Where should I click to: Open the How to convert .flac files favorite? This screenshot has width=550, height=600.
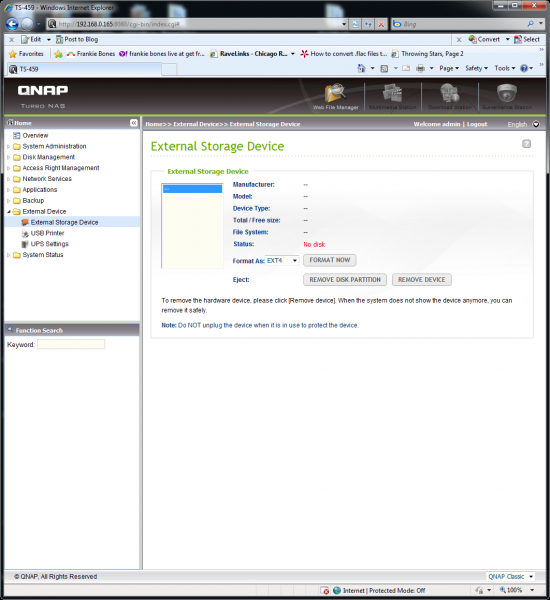(344, 54)
